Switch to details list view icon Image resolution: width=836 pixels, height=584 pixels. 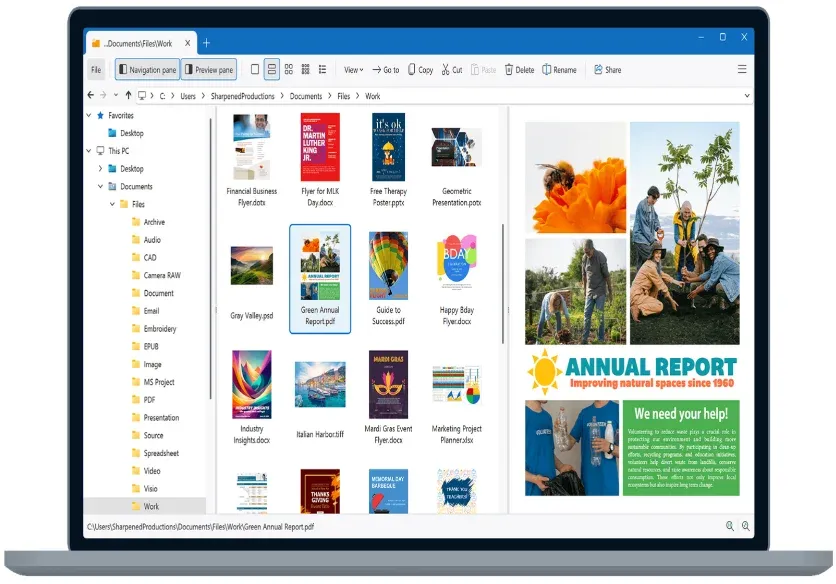coord(323,69)
